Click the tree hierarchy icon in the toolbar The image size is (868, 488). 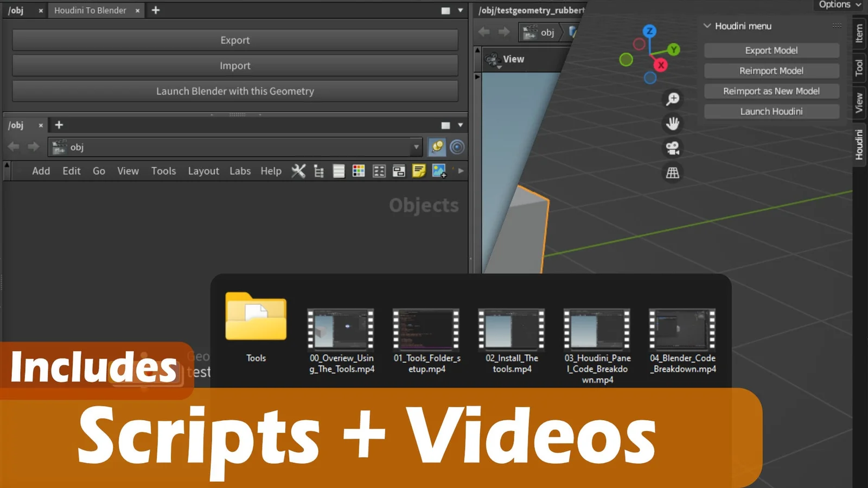(x=318, y=171)
